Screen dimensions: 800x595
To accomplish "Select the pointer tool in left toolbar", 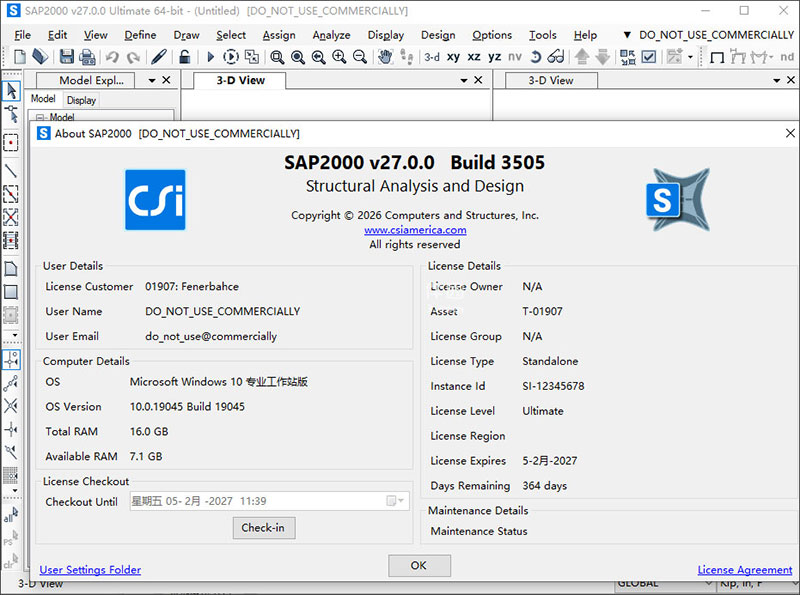I will 11,92.
